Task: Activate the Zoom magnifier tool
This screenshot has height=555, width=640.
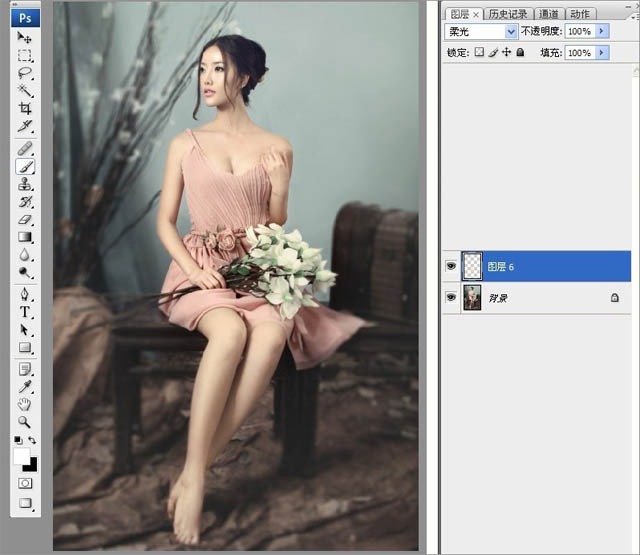Action: [x=25, y=422]
